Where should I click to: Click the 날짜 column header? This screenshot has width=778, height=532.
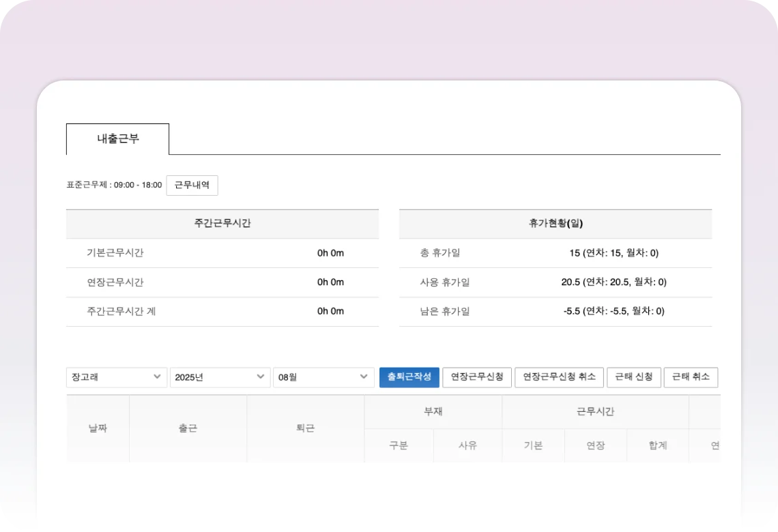[x=98, y=428]
